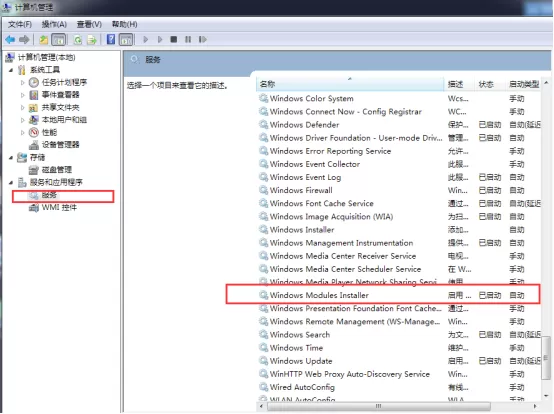Click the Start service play button
The image size is (554, 414).
coord(146,39)
